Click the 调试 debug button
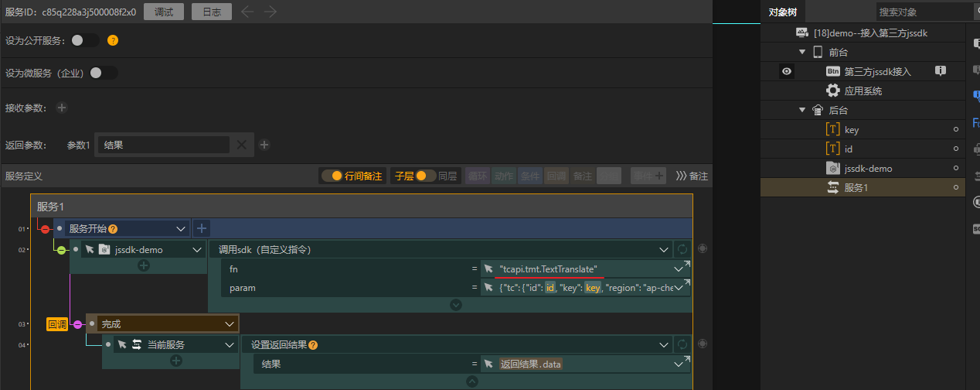The width and height of the screenshot is (980, 390). point(164,12)
